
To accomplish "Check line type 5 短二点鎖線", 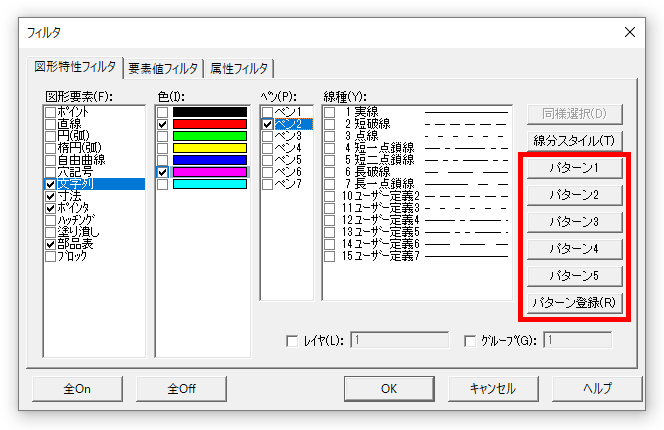I will pyautogui.click(x=329, y=160).
